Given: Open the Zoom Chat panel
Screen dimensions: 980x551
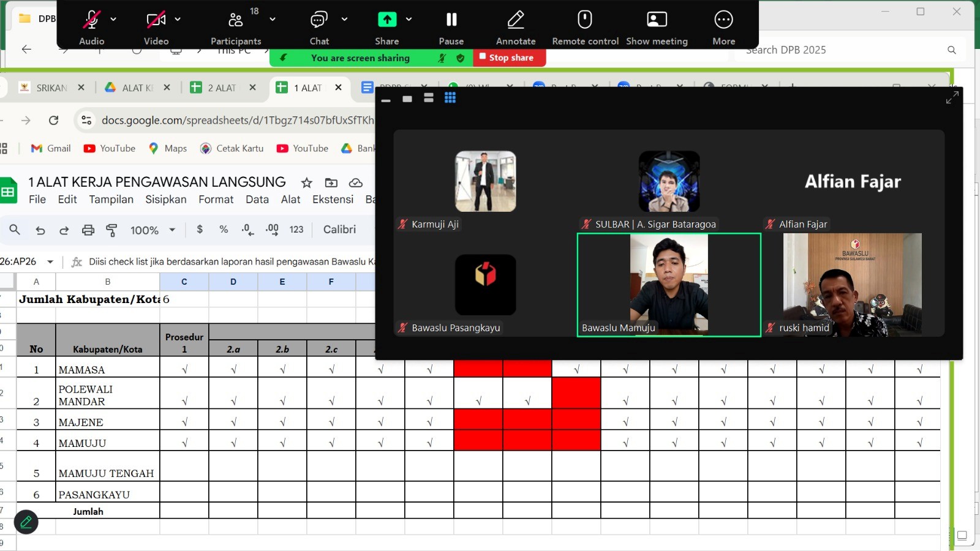Looking at the screenshot, I should click(318, 20).
